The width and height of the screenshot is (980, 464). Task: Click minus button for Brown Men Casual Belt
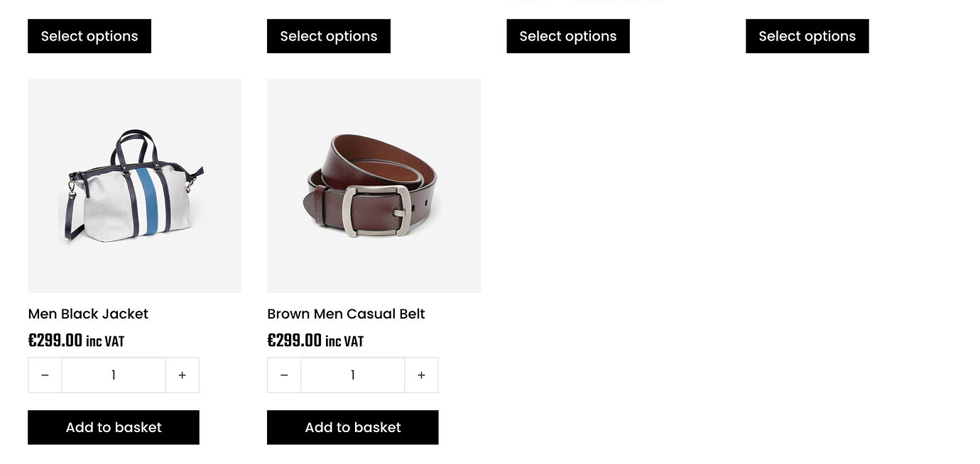click(x=285, y=375)
